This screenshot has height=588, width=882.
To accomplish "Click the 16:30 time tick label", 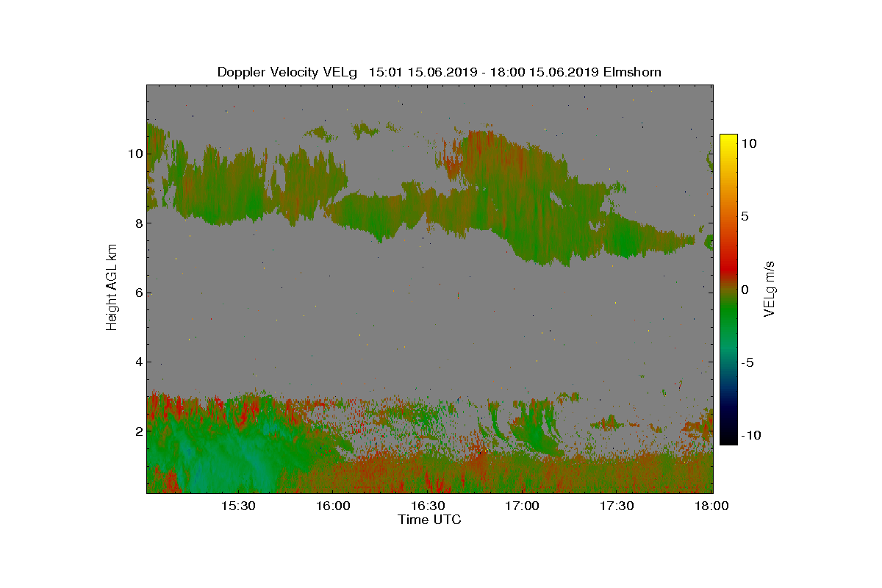I will (x=428, y=506).
